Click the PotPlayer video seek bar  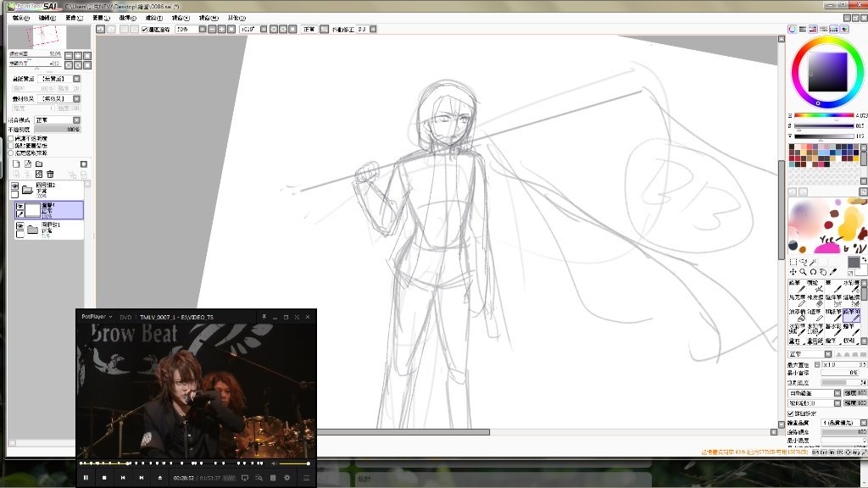pos(173,463)
